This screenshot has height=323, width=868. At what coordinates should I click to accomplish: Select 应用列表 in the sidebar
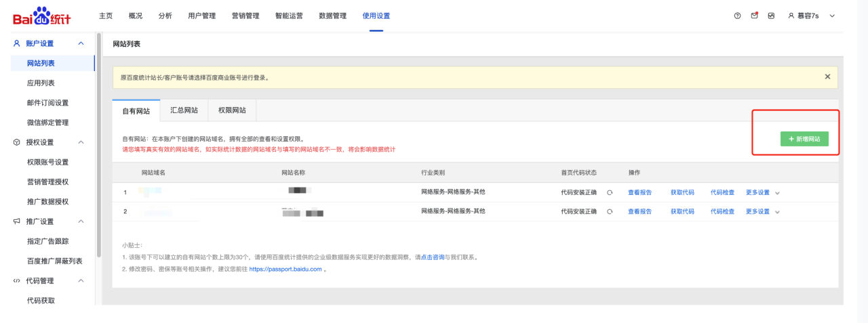point(41,83)
